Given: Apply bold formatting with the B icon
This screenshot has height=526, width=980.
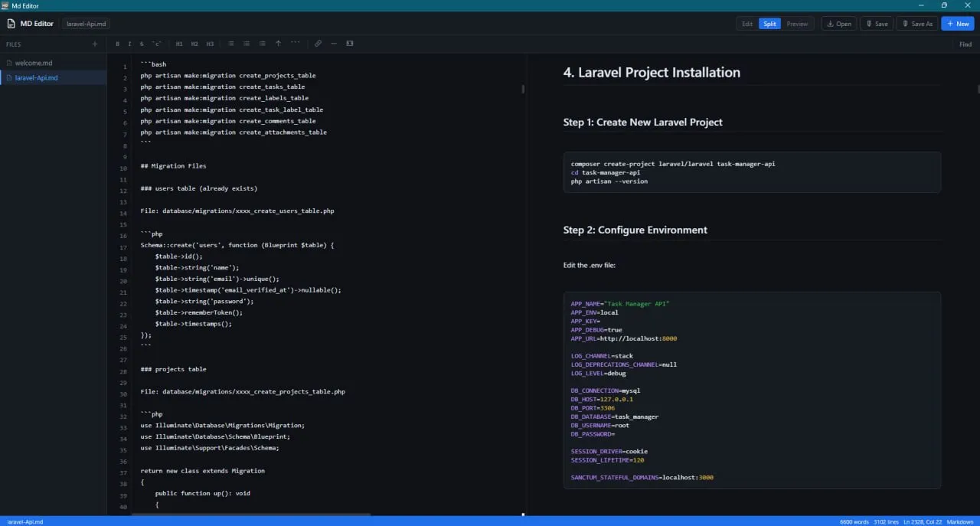Looking at the screenshot, I should [x=117, y=44].
